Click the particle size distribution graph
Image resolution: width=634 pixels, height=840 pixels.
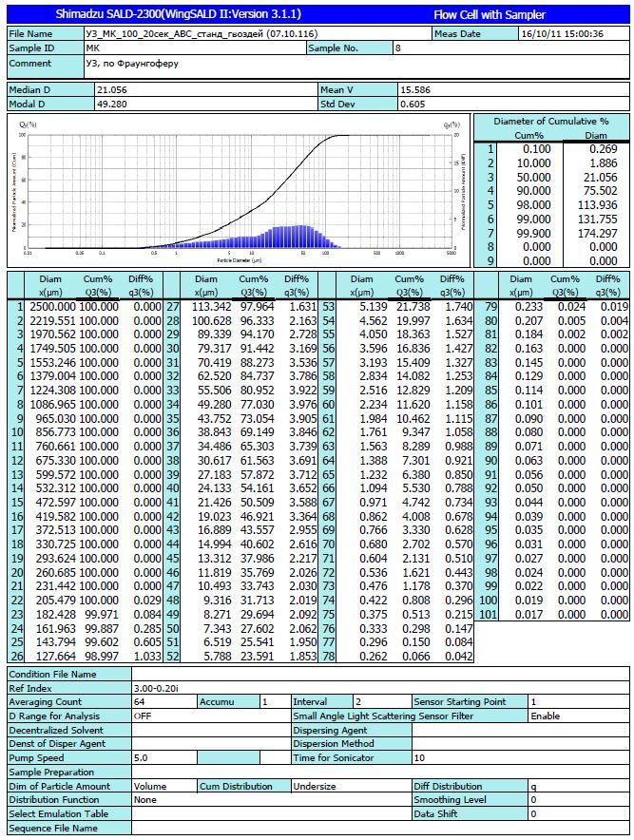239,191
